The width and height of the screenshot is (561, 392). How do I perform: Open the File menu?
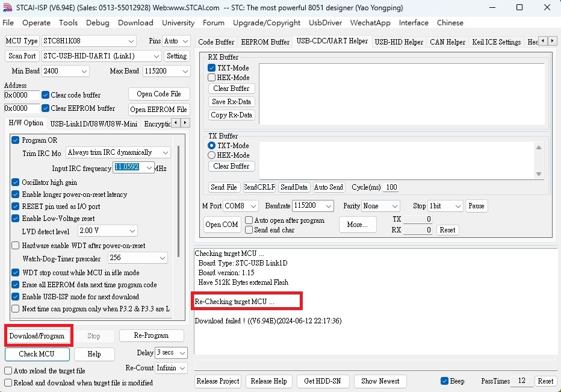pyautogui.click(x=8, y=22)
